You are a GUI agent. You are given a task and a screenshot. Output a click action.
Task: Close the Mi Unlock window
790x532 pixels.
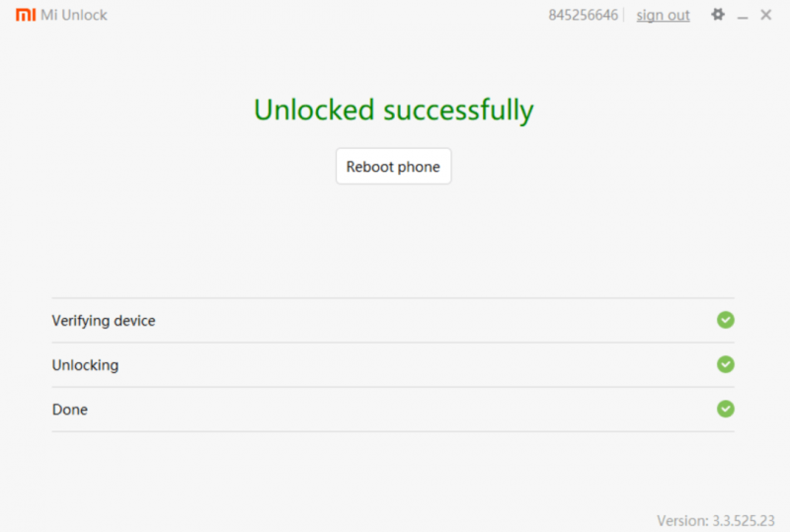point(766,15)
